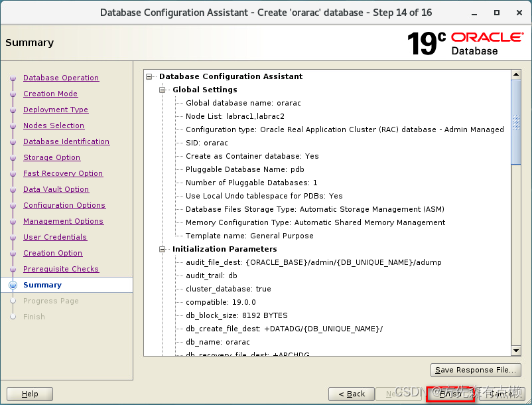Image resolution: width=532 pixels, height=405 pixels.
Task: Click the scrollbar down arrow
Action: (516, 351)
